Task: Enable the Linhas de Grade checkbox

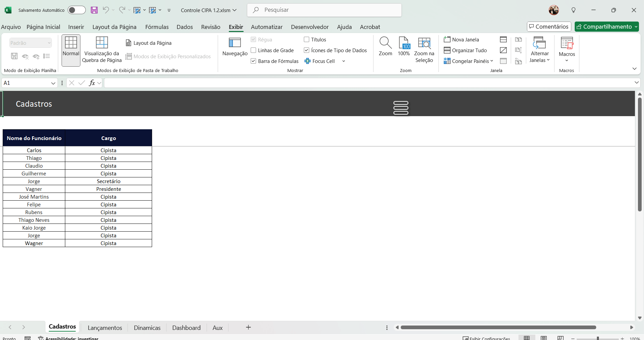Action: 253,50
